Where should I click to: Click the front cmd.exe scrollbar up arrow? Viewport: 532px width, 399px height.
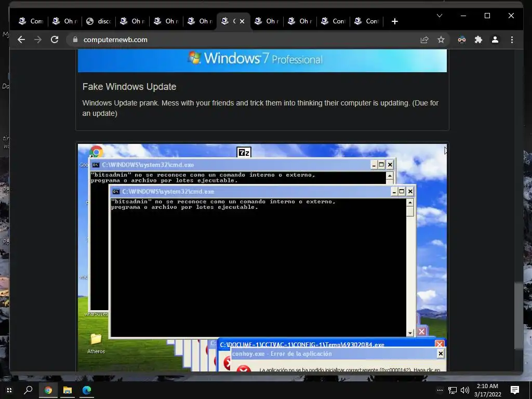[x=410, y=203]
